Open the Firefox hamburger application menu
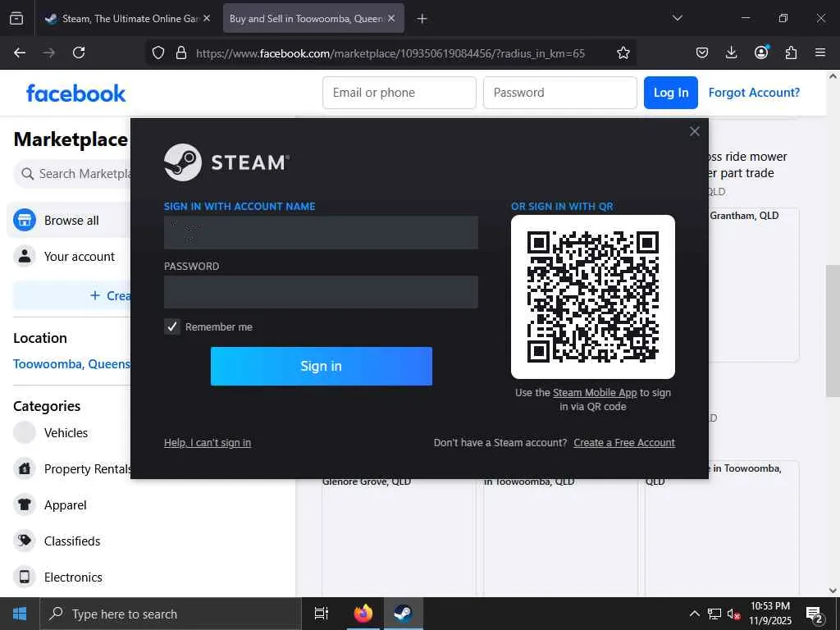Screen dimensions: 840x630 [x=820, y=52]
